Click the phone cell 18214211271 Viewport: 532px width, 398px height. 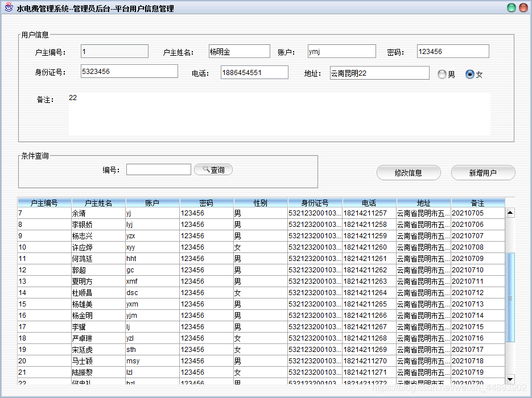tap(369, 372)
